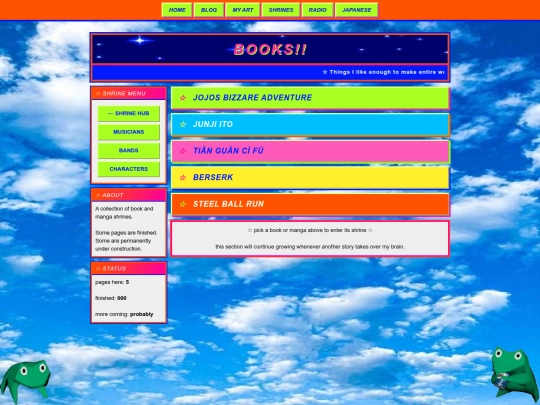The image size is (540, 405).
Task: Click the ABOUT panel heading
Action: tap(128, 195)
